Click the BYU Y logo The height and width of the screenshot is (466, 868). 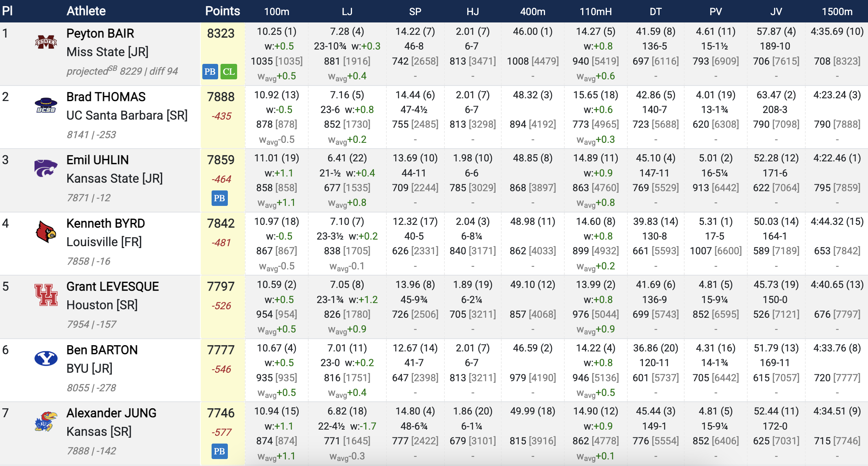tap(46, 358)
